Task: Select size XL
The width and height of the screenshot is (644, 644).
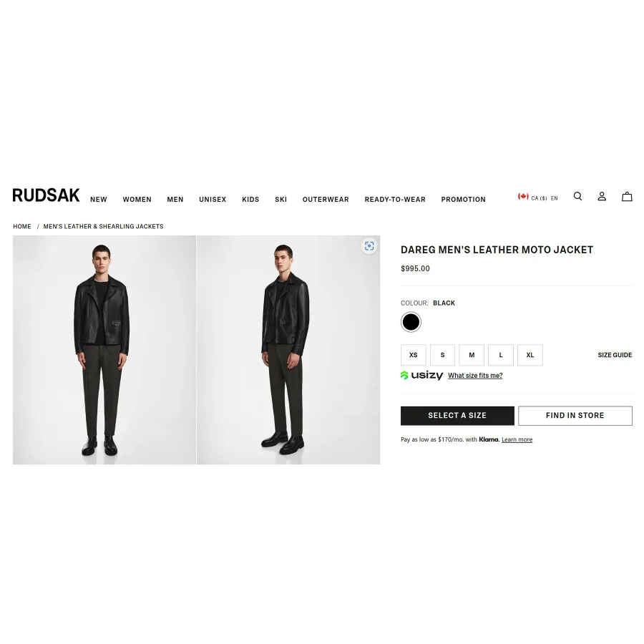Action: (530, 355)
